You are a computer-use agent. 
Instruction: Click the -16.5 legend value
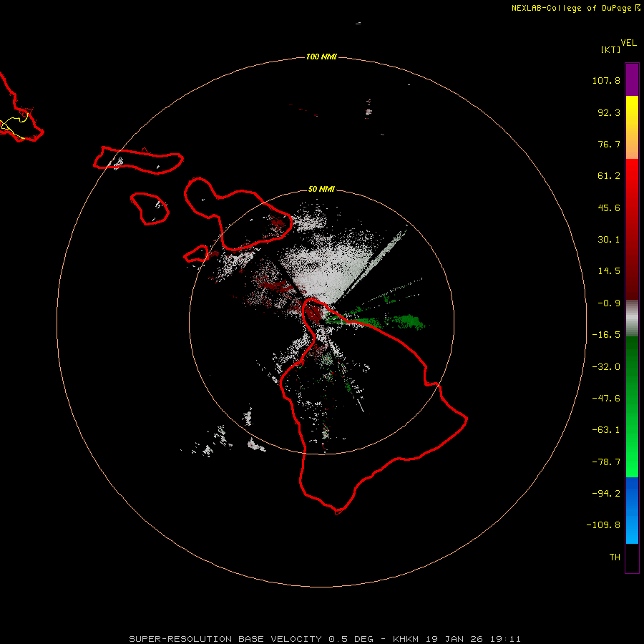pos(606,335)
